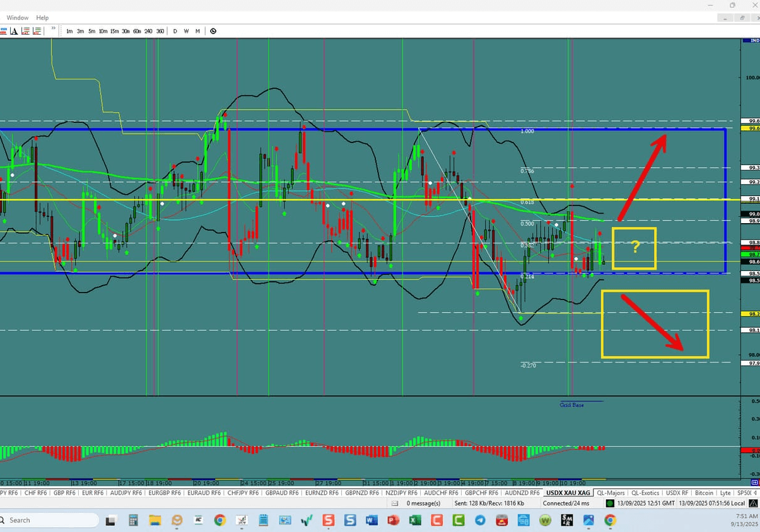This screenshot has height=532, width=760.
Task: Open Google Chrome from the taskbar
Action: [x=219, y=521]
